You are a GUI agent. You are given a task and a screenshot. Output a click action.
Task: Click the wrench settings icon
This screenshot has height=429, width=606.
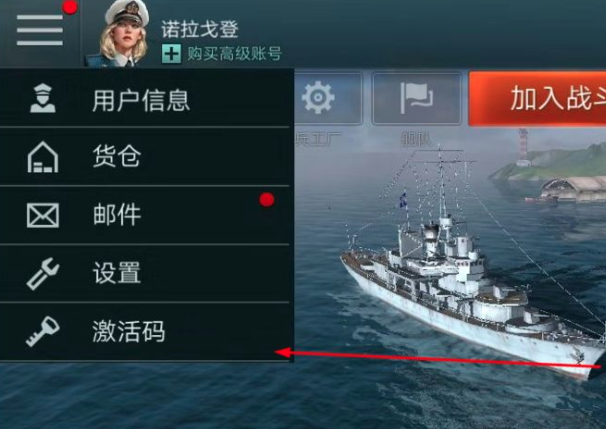click(x=43, y=274)
